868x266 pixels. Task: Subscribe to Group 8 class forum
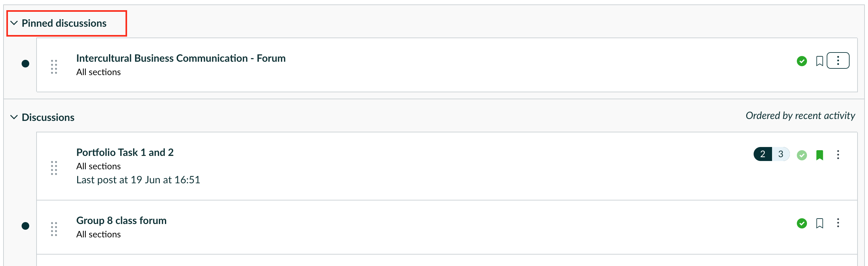tap(819, 223)
